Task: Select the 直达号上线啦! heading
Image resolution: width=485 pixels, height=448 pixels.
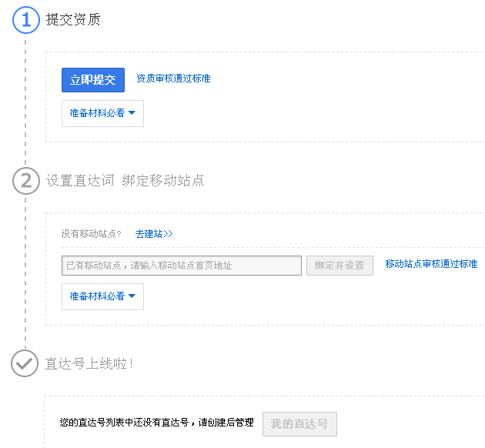Action: point(89,363)
